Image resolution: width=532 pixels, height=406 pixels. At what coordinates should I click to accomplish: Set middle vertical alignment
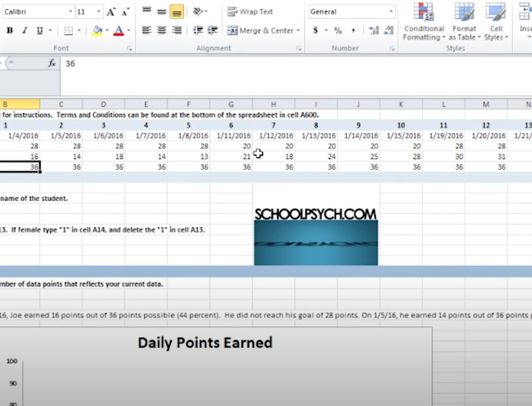click(x=161, y=11)
